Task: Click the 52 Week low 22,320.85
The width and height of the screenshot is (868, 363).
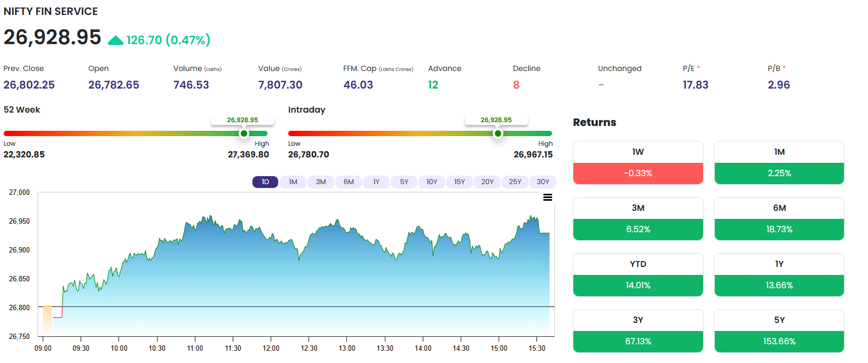Action: pyautogui.click(x=24, y=154)
